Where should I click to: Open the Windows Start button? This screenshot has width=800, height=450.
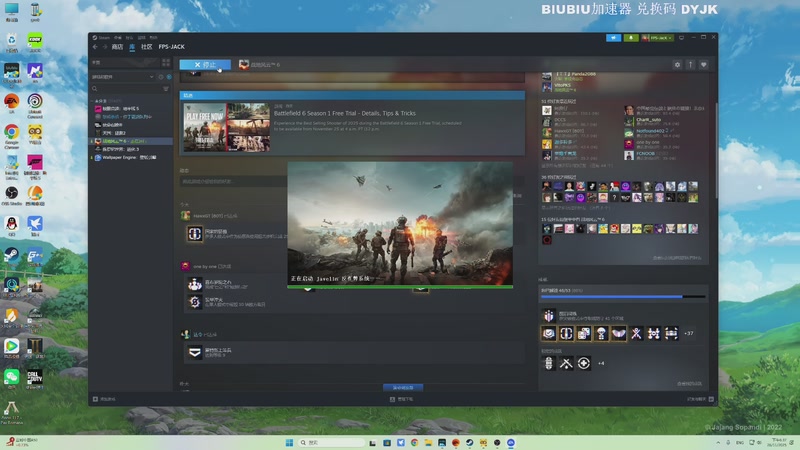[289, 442]
